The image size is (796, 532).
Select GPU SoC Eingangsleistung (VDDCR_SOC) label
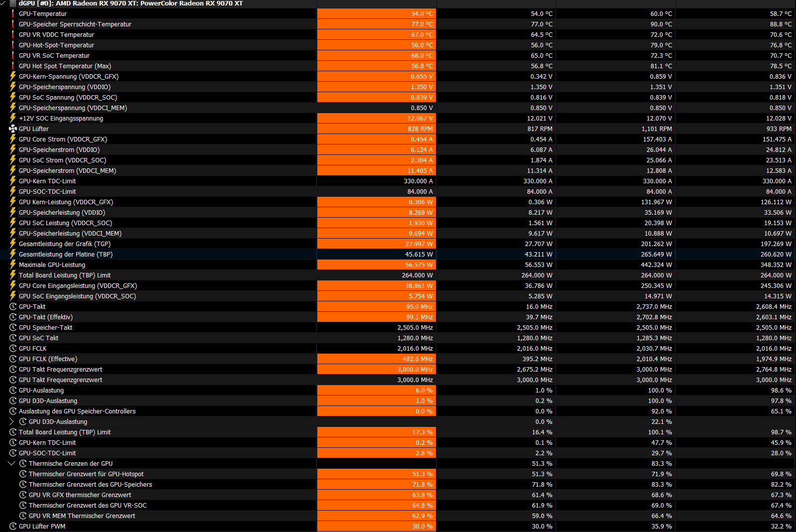77,296
